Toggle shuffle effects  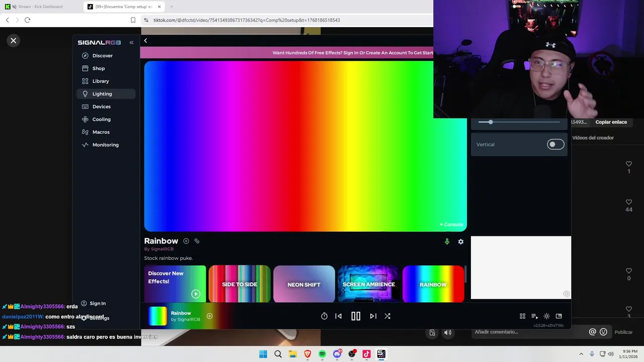click(x=387, y=316)
